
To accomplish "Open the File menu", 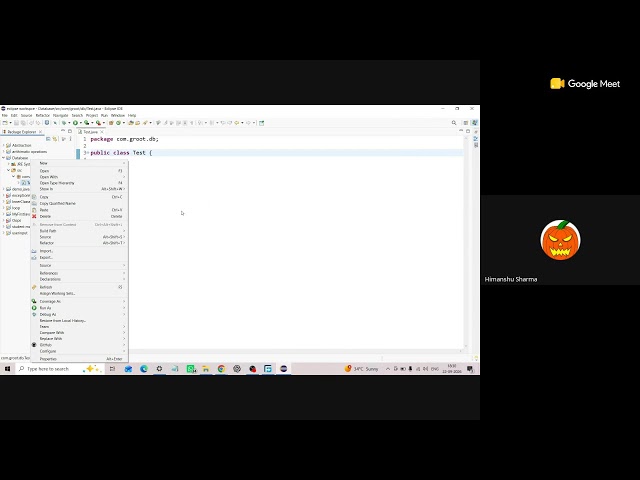I will coord(5,116).
